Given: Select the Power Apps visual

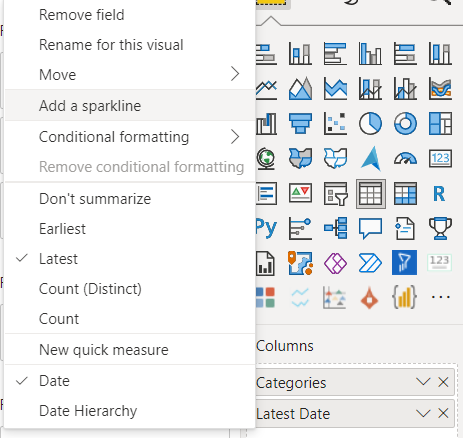Looking at the screenshot, I should (335, 263).
